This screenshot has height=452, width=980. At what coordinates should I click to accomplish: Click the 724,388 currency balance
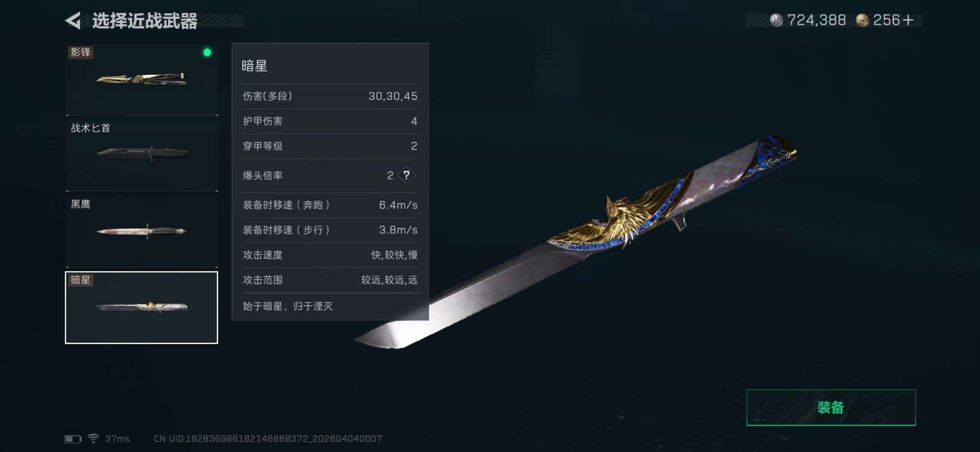point(817,20)
